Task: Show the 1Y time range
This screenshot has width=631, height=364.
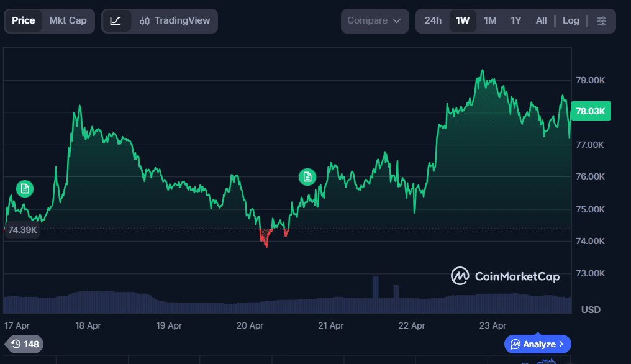Action: click(516, 21)
